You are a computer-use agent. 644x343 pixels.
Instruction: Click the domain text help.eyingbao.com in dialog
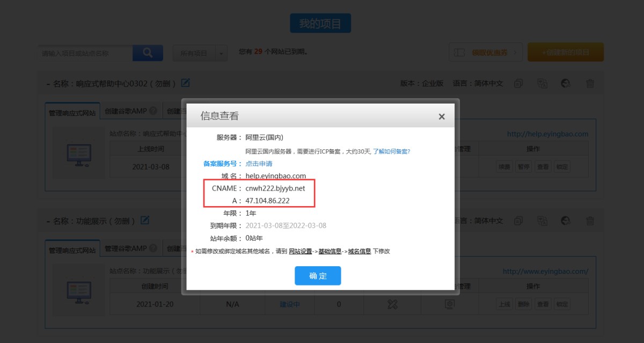[x=275, y=176]
